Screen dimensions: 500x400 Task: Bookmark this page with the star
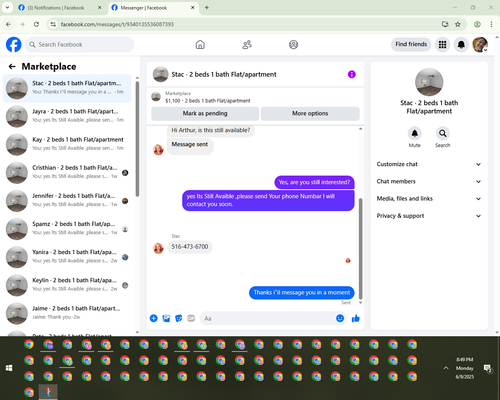458,24
